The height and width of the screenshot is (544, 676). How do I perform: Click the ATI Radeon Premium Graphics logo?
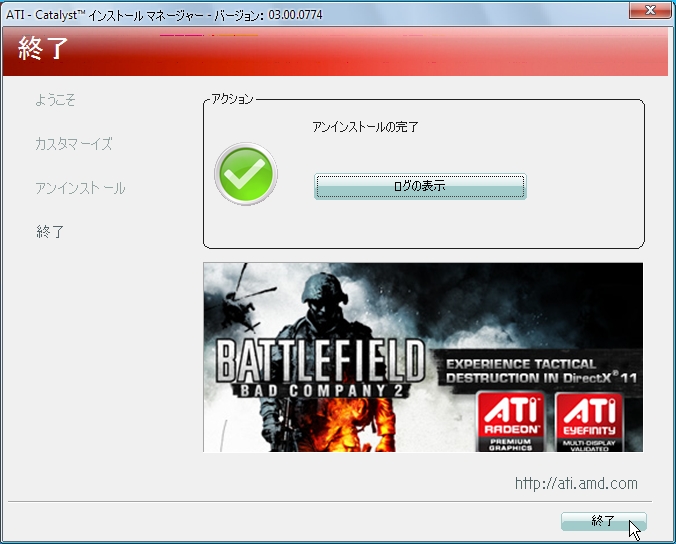(x=511, y=421)
